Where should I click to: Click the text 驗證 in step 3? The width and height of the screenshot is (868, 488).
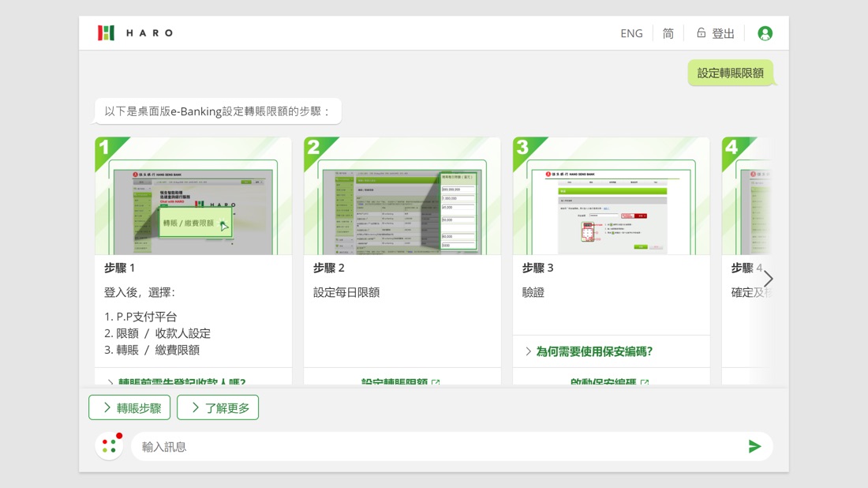click(533, 292)
